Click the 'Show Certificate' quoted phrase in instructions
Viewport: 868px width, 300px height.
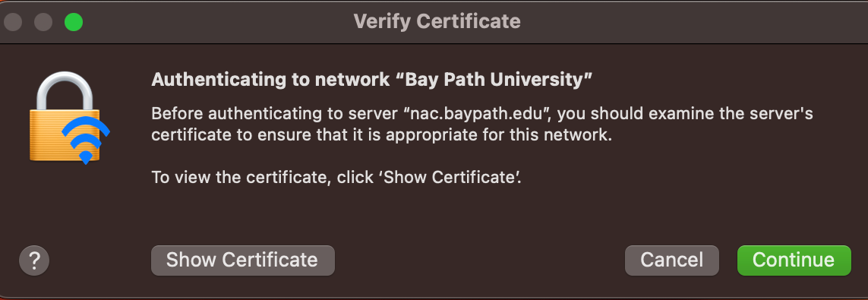(x=449, y=178)
